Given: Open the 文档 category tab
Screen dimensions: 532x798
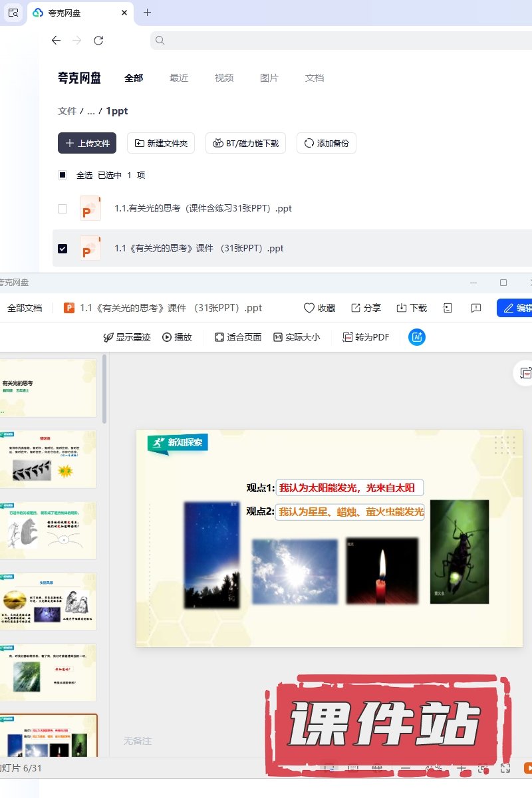Looking at the screenshot, I should point(315,78).
